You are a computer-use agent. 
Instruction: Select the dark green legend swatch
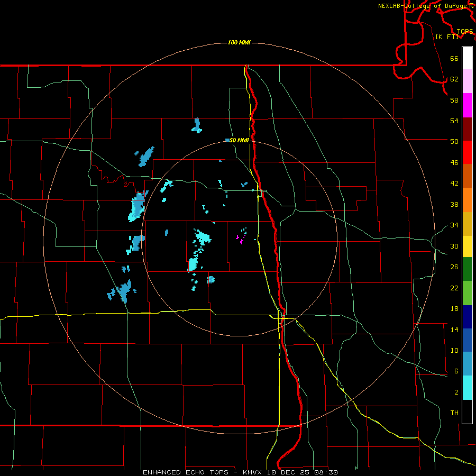tap(467, 269)
